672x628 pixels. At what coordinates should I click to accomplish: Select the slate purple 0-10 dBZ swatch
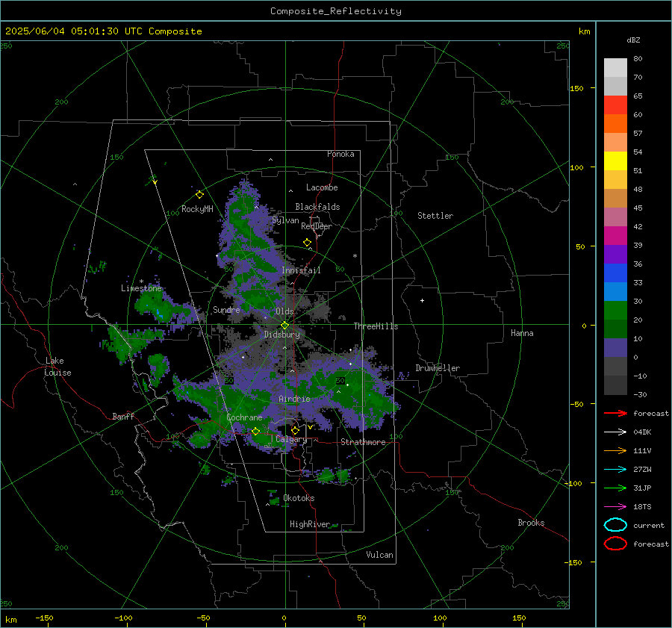pyautogui.click(x=615, y=348)
